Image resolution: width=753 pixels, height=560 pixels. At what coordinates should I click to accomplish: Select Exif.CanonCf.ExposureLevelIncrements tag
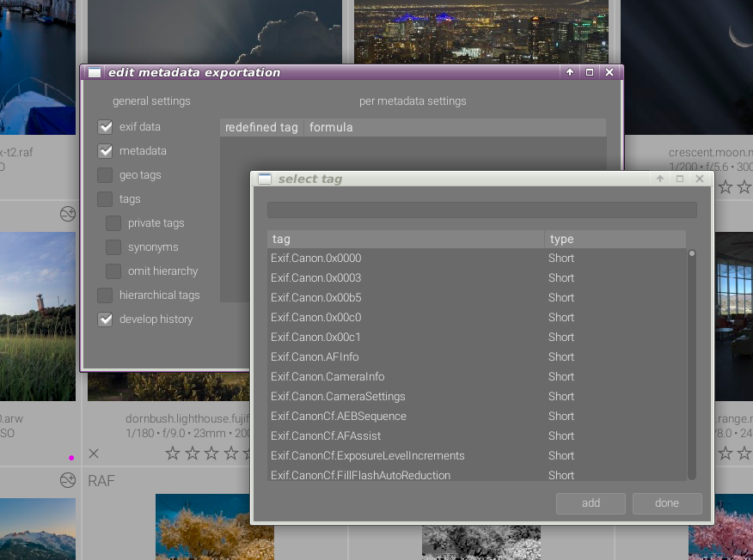(x=477, y=455)
